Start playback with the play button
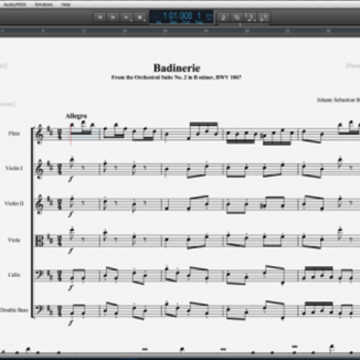 click(x=113, y=17)
